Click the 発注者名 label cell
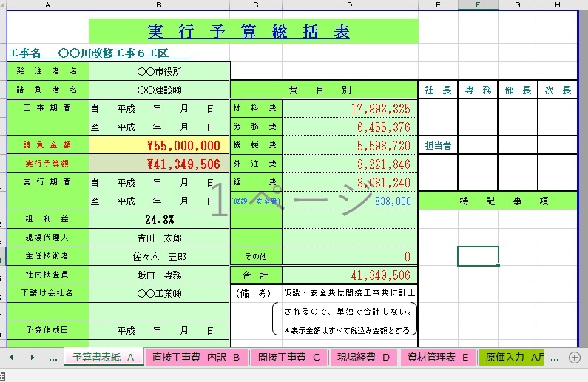This screenshot has height=382, width=588. (47, 71)
